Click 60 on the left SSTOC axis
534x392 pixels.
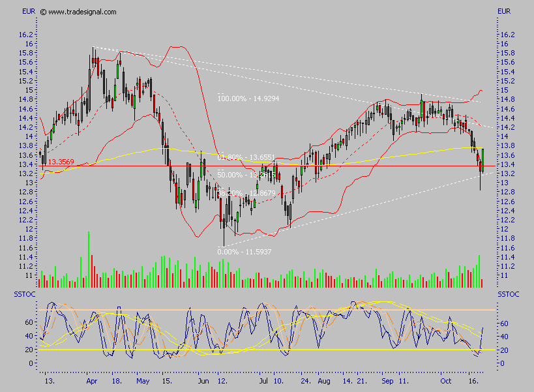(x=29, y=322)
